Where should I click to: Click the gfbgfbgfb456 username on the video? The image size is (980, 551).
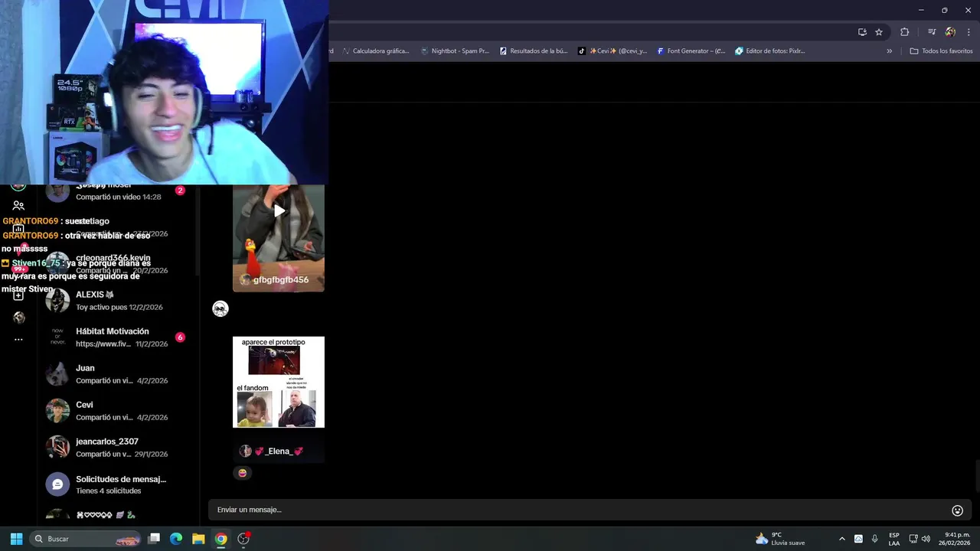(280, 280)
